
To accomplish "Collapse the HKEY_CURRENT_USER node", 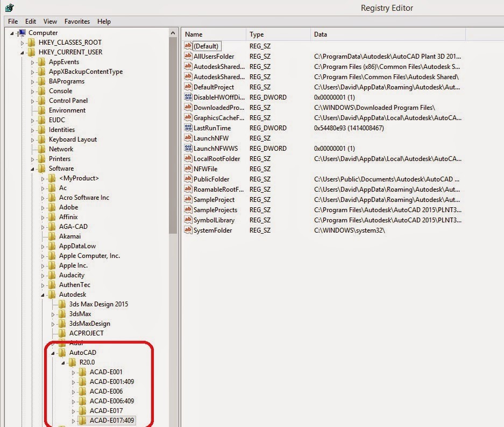I will pos(22,52).
